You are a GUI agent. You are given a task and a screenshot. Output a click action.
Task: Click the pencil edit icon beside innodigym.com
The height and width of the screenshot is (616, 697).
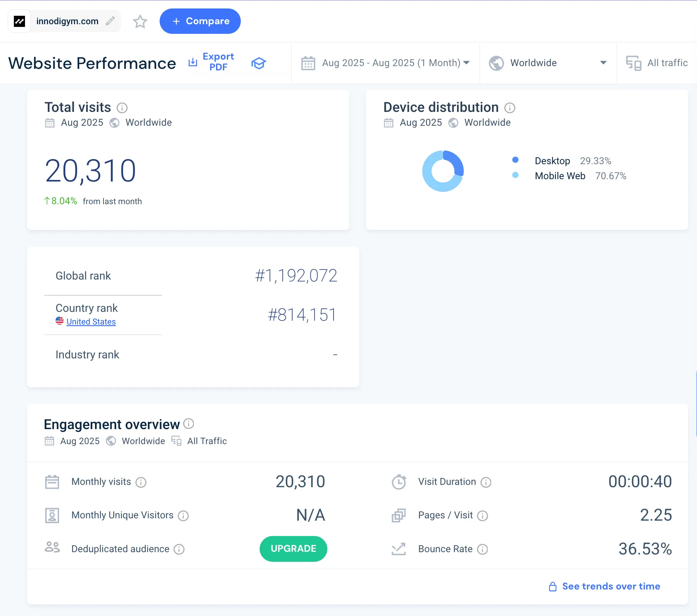[x=110, y=21]
